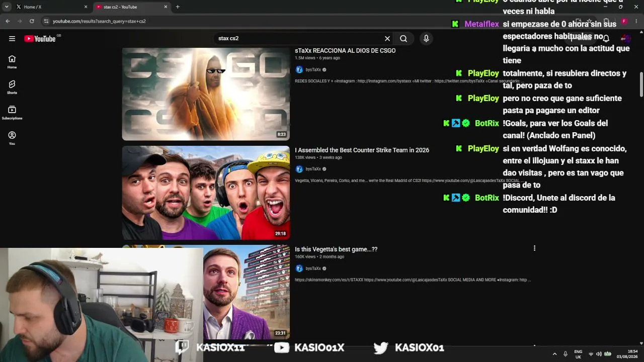The image size is (644, 362).
Task: Open channel avatar for the CSGO reaction video
Action: [x=299, y=70]
